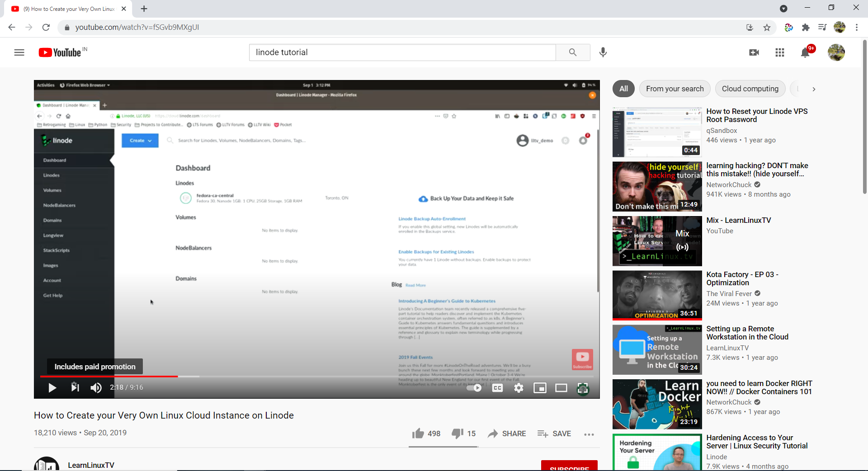Install app icon in address bar
The width and height of the screenshot is (868, 471).
click(750, 28)
